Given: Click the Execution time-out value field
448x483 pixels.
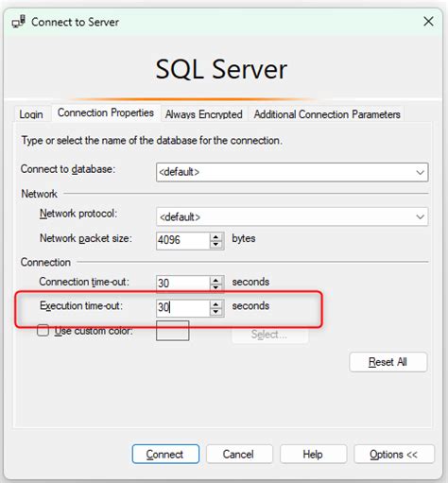Looking at the screenshot, I should [x=182, y=307].
